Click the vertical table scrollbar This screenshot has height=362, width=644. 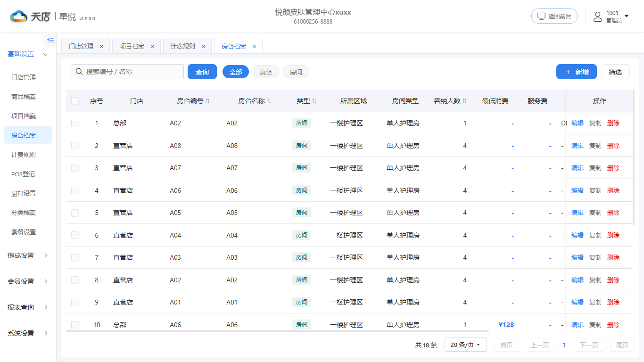click(x=634, y=157)
